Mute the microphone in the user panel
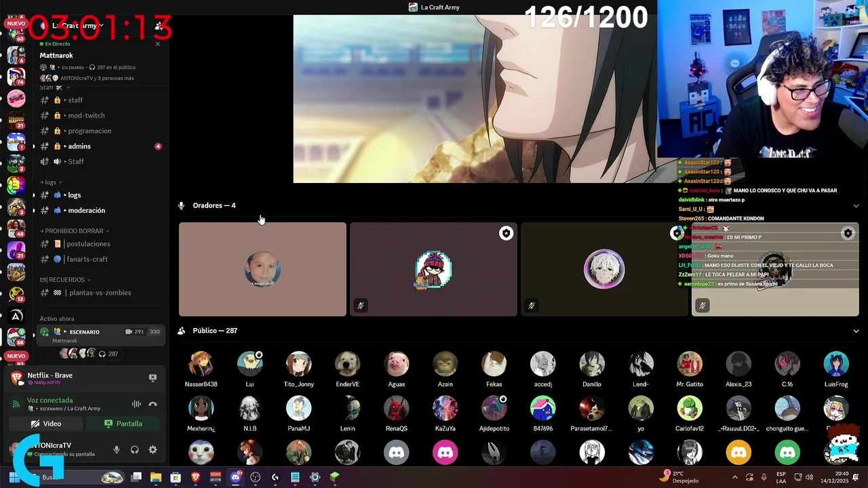Image resolution: width=868 pixels, height=488 pixels. [117, 449]
